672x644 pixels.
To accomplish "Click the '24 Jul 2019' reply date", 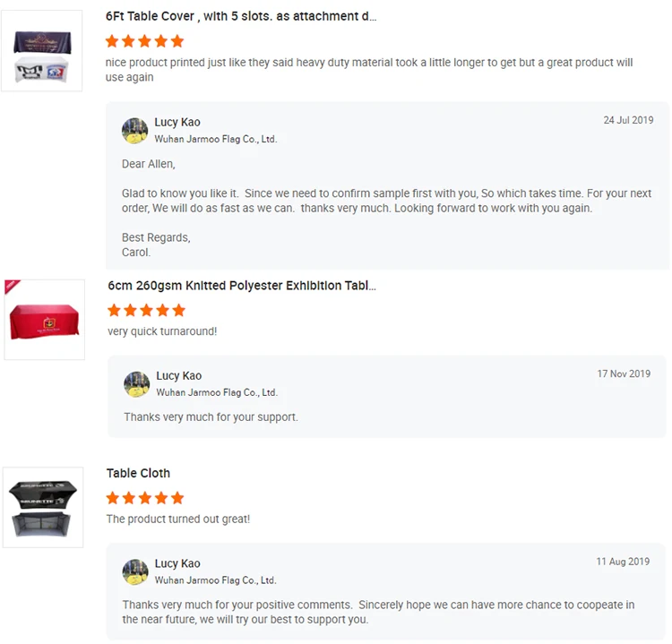I will pos(628,120).
